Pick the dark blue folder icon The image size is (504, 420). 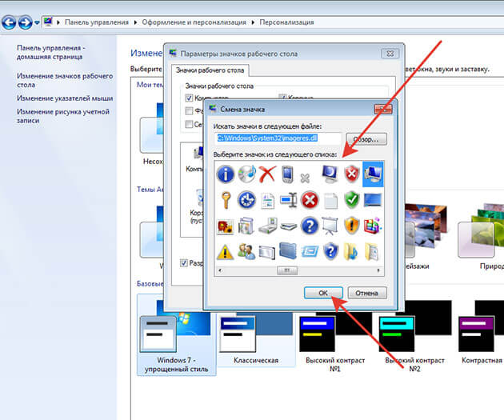[288, 250]
